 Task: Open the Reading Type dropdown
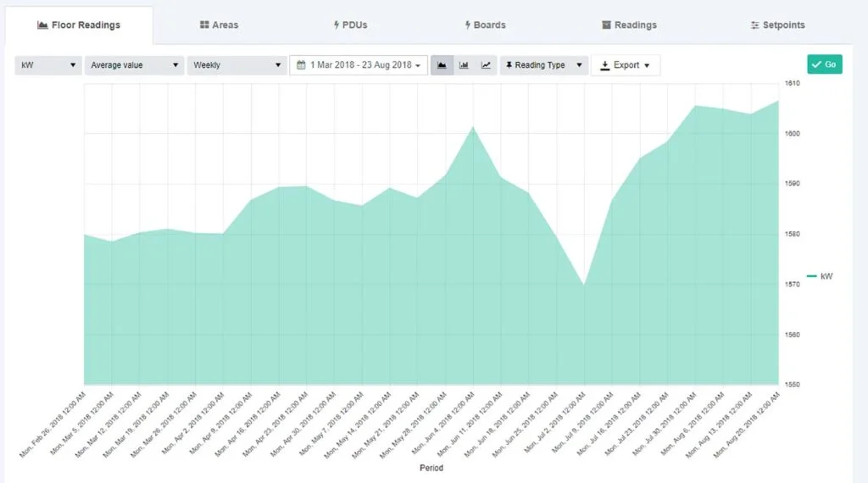tap(544, 65)
